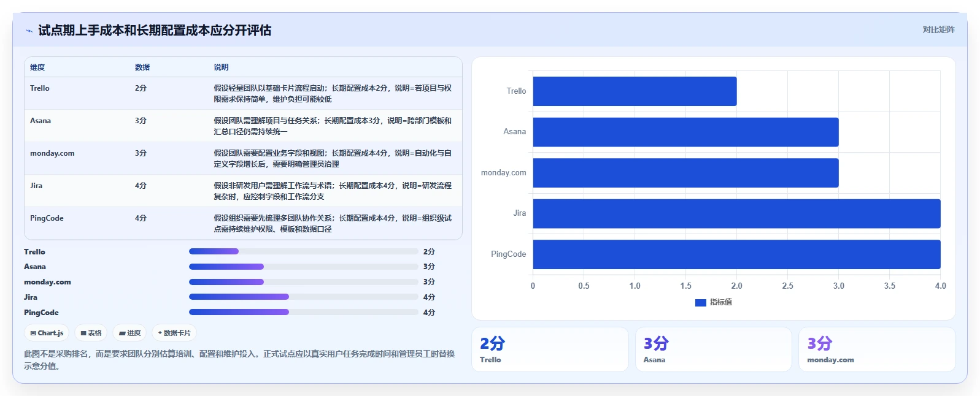Select the 2分 Trello data card

[x=550, y=349]
